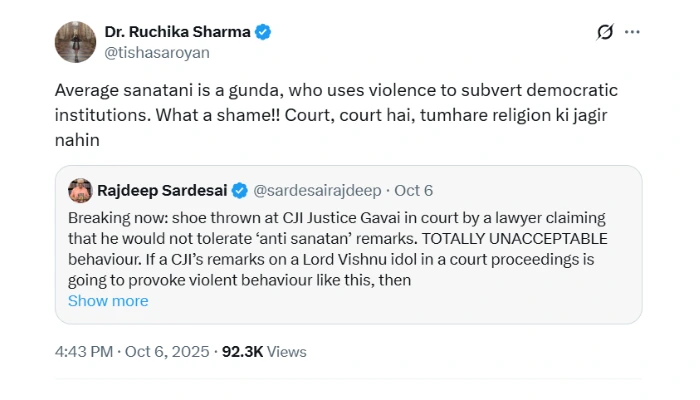Click the word 'nahin' ending the tweet
The height and width of the screenshot is (400, 700).
[77, 140]
